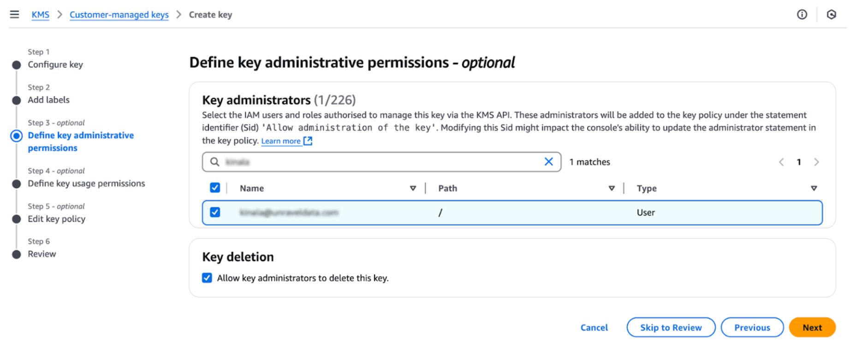Image resolution: width=868 pixels, height=354 pixels.
Task: Jump to Define key usage permissions step
Action: coord(86,183)
